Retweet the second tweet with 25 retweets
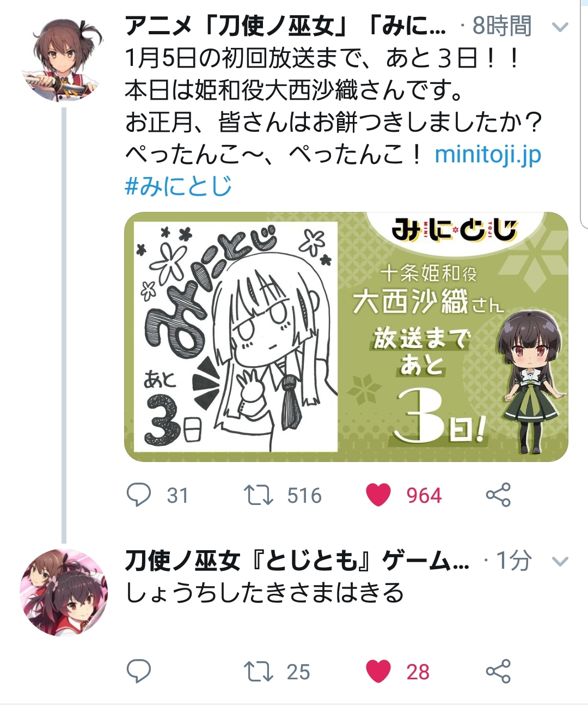588x706 pixels. pos(258,671)
